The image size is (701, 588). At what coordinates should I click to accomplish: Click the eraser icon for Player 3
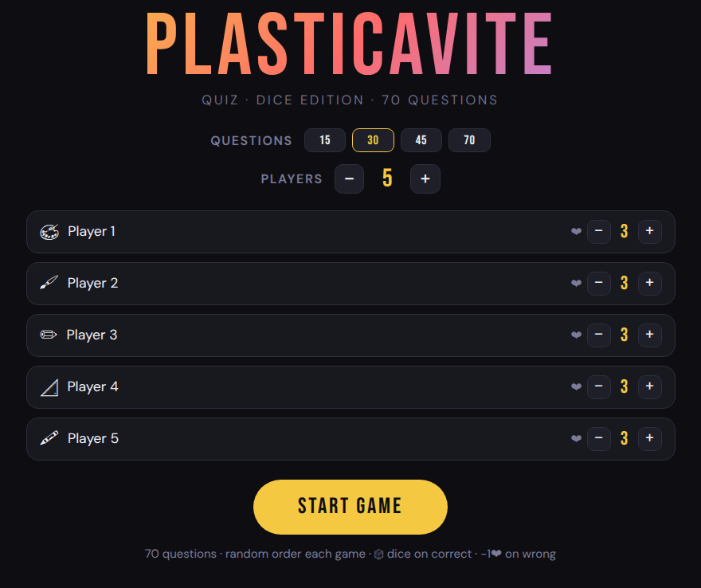[x=49, y=335]
